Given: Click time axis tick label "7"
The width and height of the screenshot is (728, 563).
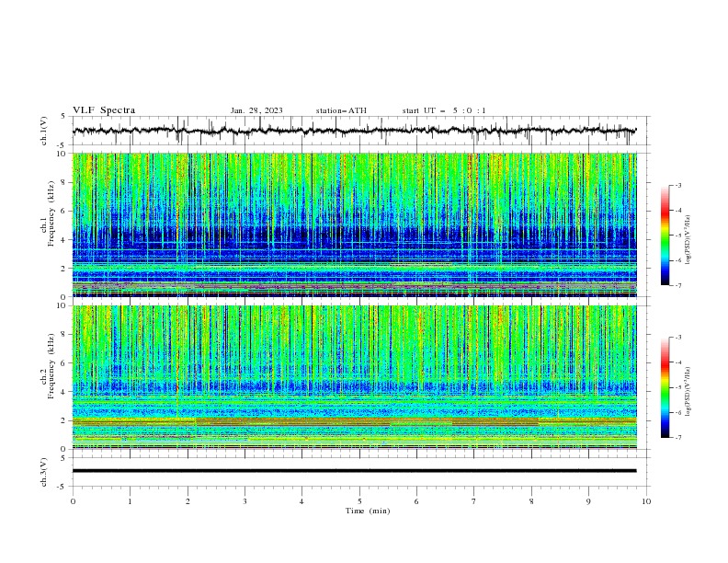Looking at the screenshot, I should coord(474,501).
